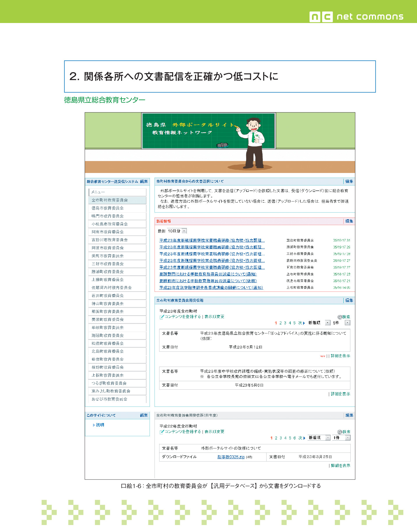Viewport: 417px width, 532px height.
Task: Select 鳴門市教育委員会 in the menu
Action: coord(117,216)
